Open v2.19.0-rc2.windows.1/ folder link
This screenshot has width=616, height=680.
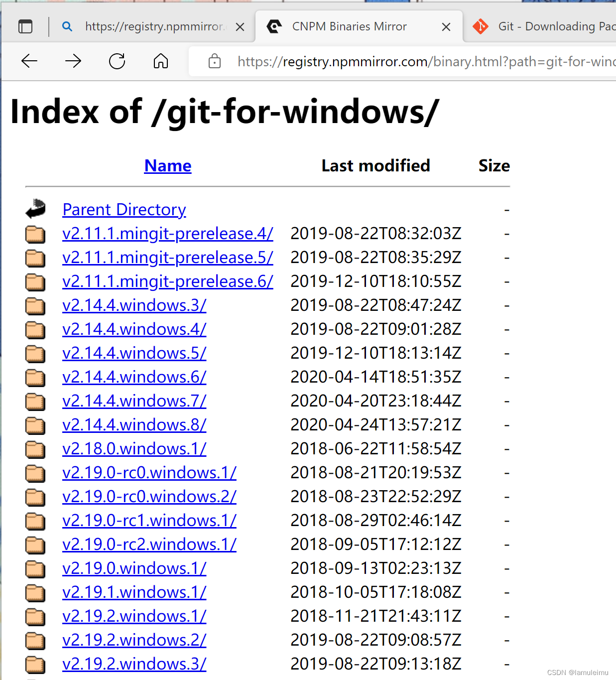point(149,544)
